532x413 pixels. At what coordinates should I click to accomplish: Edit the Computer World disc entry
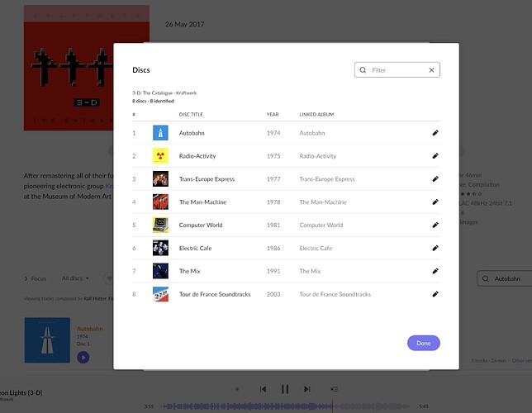pos(435,225)
